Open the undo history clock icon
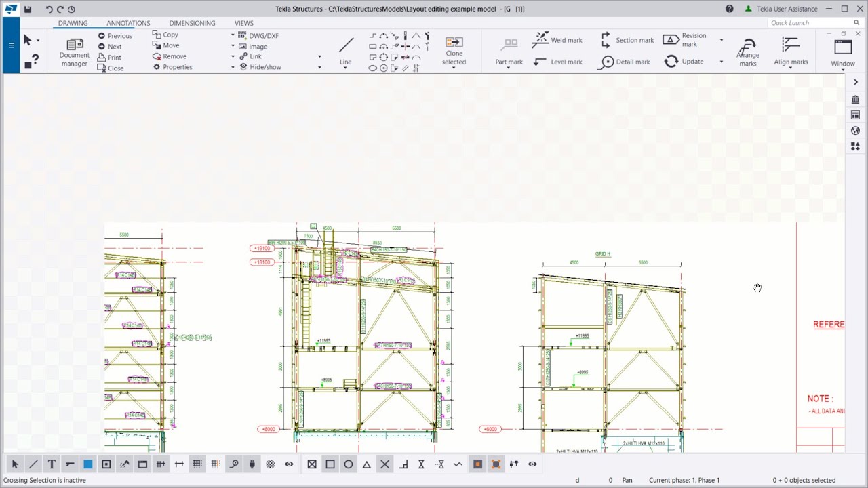The image size is (868, 488). click(71, 9)
